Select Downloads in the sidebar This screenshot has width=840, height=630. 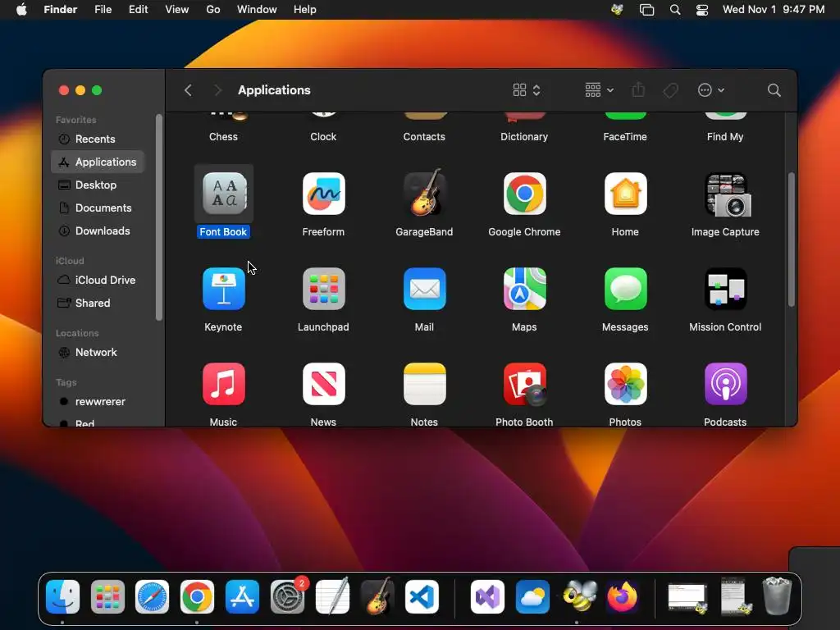(98, 231)
